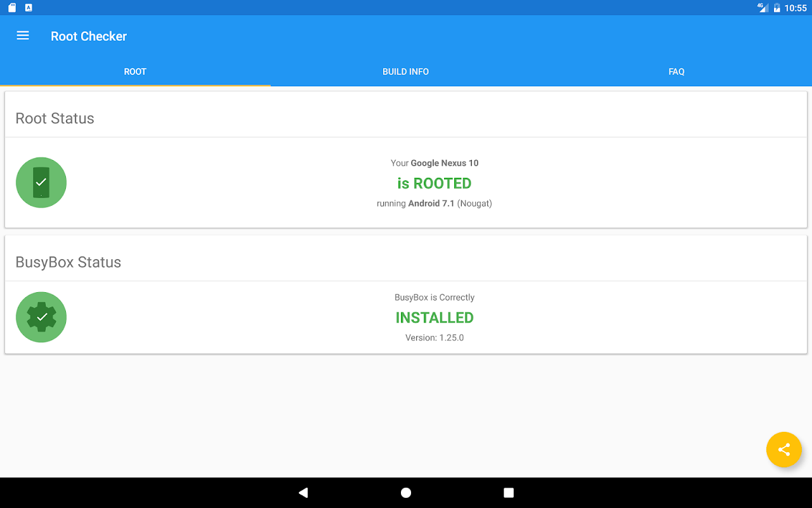Select the ROOT tab
The height and width of the screenshot is (508, 812).
pos(135,72)
